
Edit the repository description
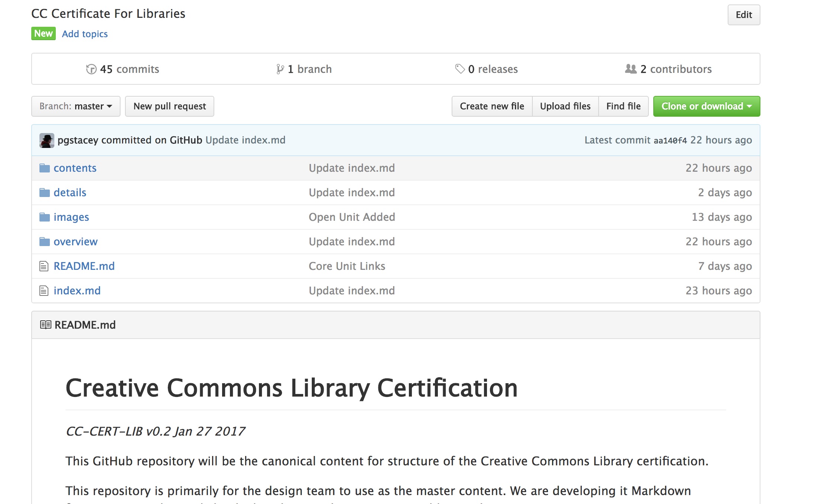coord(744,15)
